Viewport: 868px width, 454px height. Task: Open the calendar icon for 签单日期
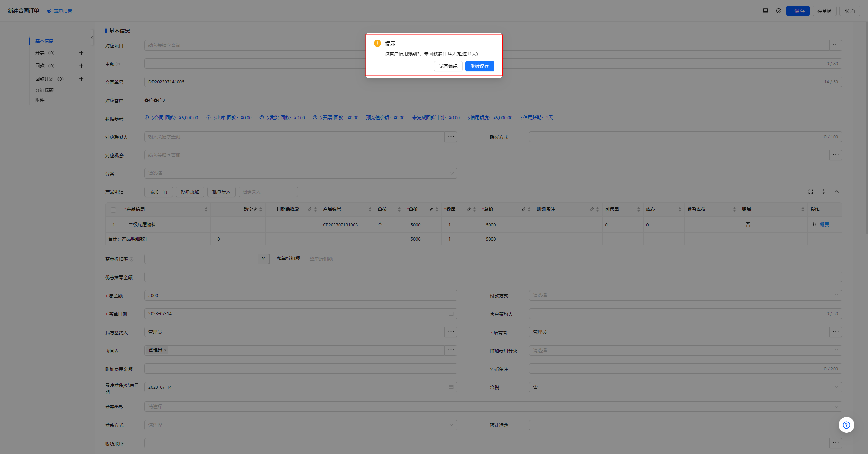pyautogui.click(x=451, y=314)
